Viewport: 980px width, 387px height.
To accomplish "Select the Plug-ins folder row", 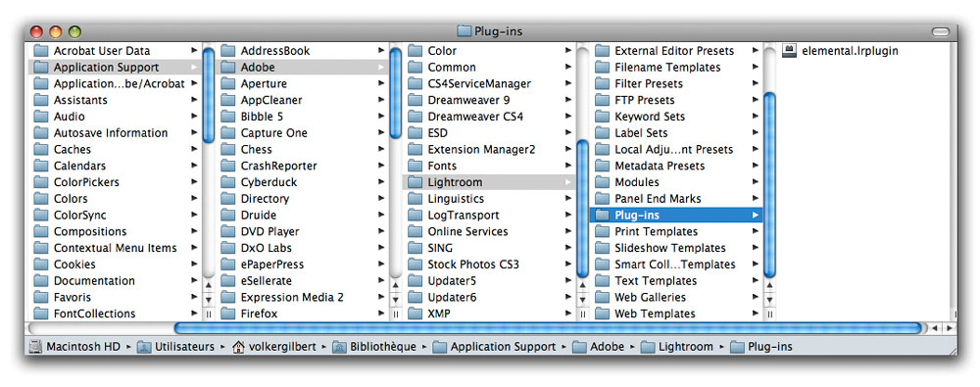I will (x=676, y=216).
